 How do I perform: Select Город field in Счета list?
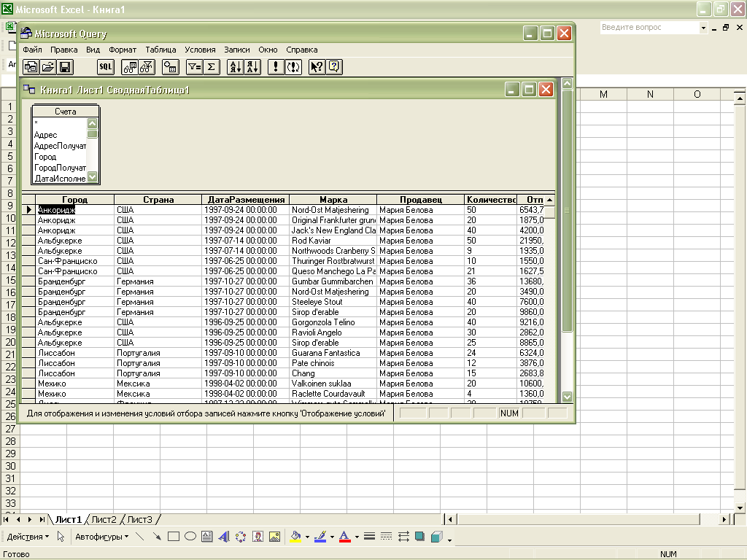click(45, 157)
